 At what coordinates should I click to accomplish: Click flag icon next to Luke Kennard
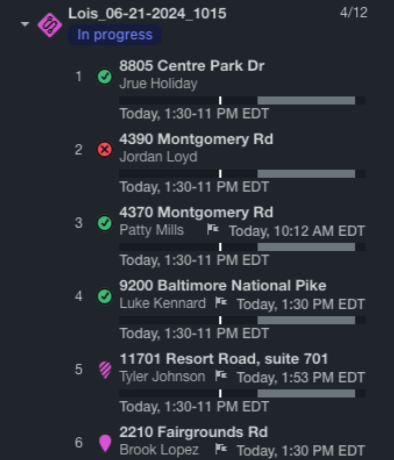[221, 303]
